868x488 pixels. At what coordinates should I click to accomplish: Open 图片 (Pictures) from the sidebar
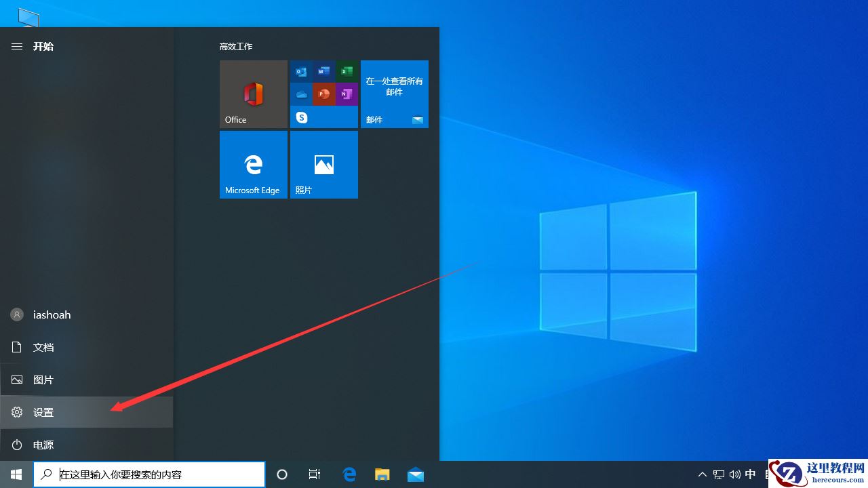click(x=43, y=380)
